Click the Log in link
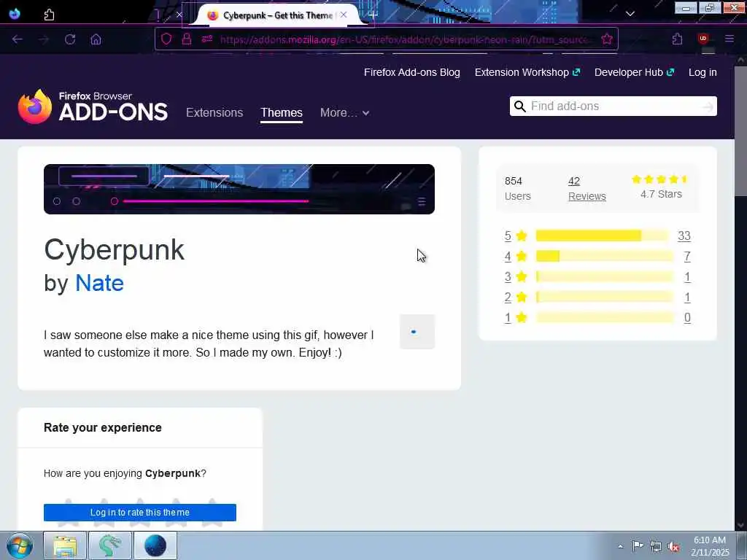Image resolution: width=747 pixels, height=560 pixels. coord(703,72)
